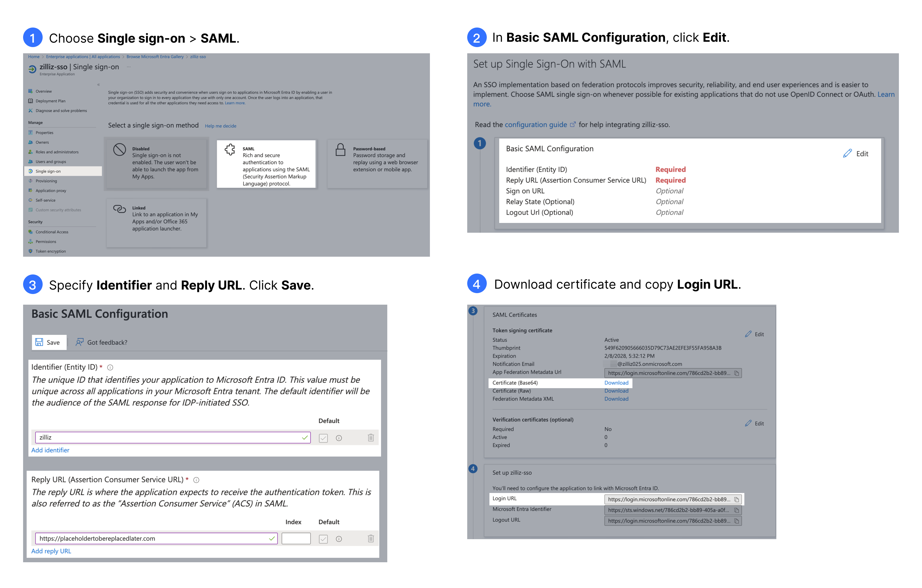Click the Save floppy-disk icon
Viewport: 922px width, 588px height.
click(39, 342)
